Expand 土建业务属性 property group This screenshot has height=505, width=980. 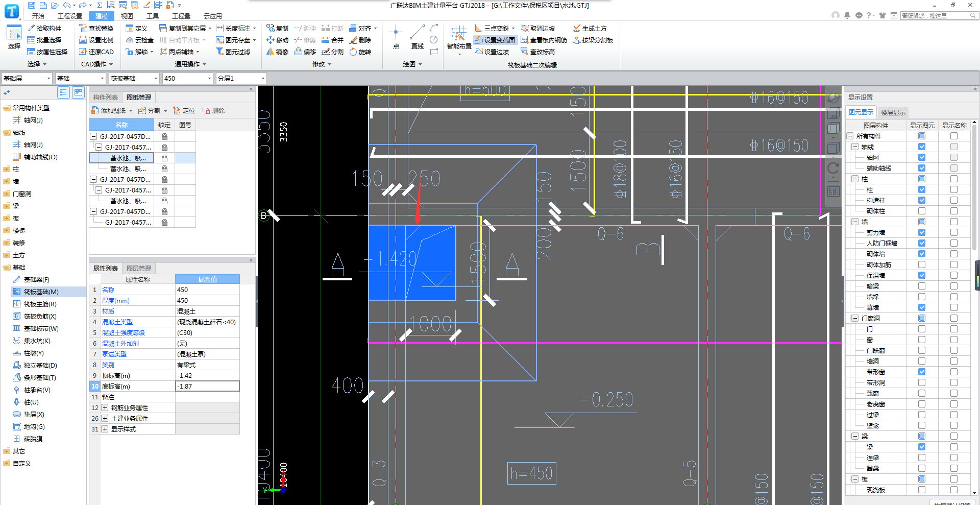pos(105,418)
